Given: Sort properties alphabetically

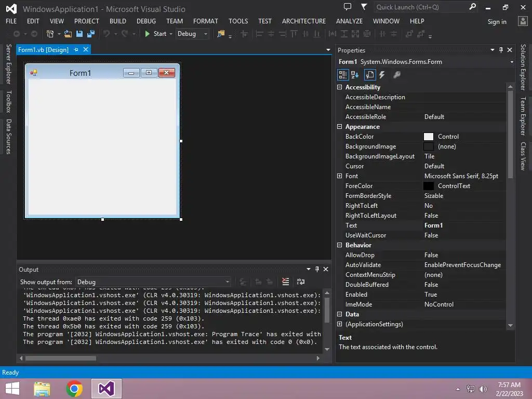Looking at the screenshot, I should click(355, 75).
